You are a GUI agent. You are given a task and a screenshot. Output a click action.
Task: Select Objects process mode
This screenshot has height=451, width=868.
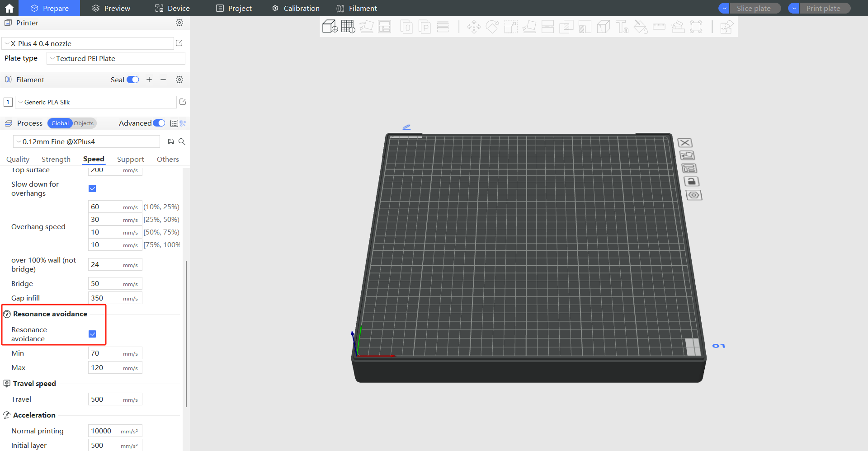click(x=84, y=123)
